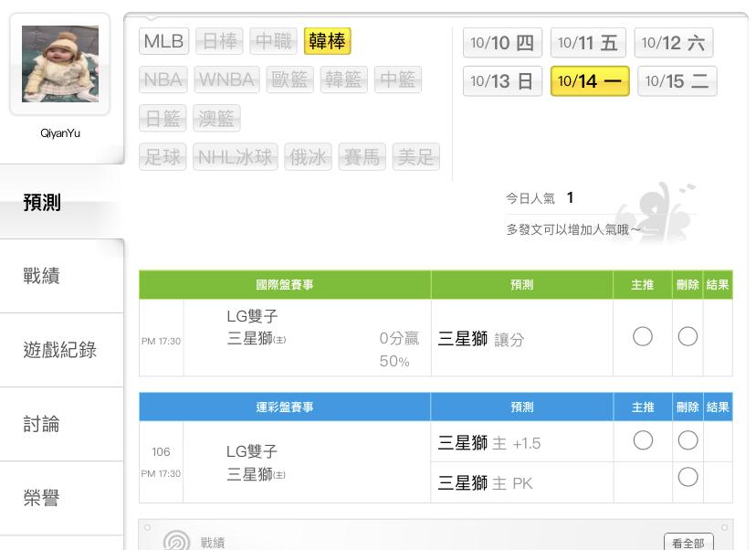Select the 韓棒 league filter
This screenshot has width=756, height=550.
pos(327,41)
